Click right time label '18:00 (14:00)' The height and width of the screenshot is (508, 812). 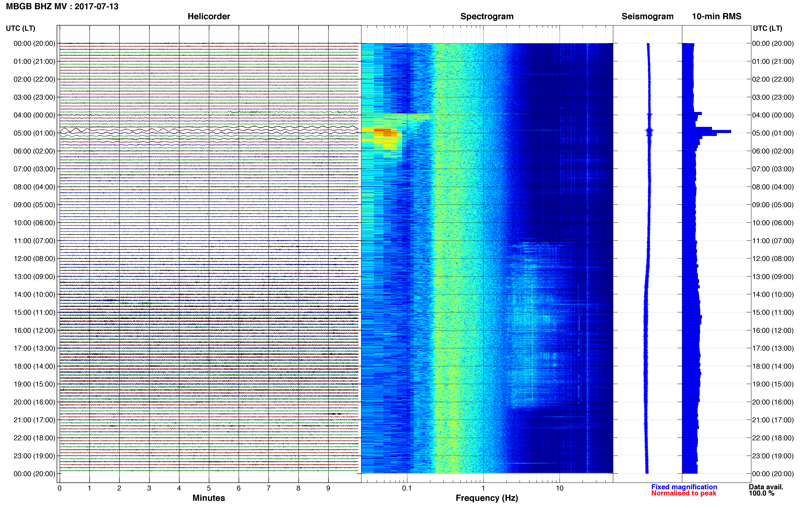click(773, 366)
